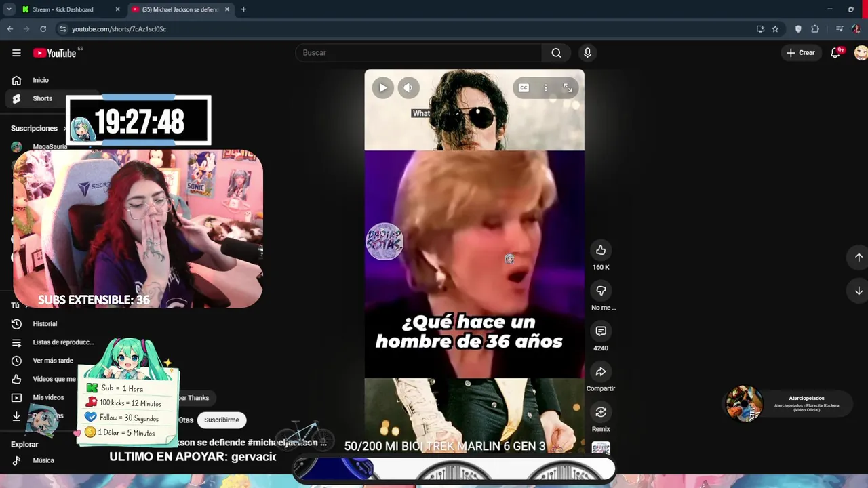Share the Short via Compartir
868x488 pixels.
coord(601,372)
